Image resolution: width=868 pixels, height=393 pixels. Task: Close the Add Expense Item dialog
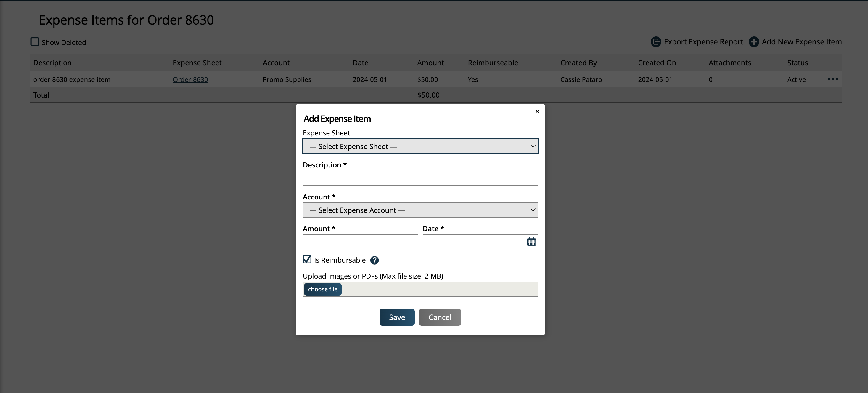tap(537, 111)
